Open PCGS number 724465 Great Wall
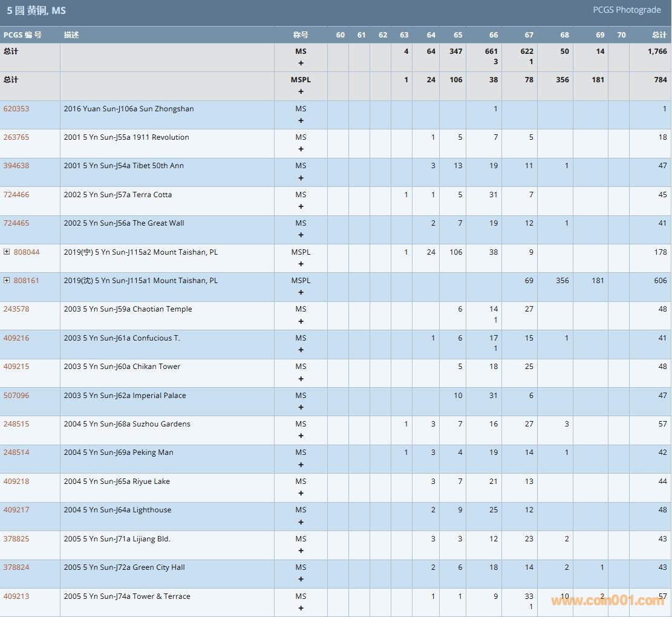 16,223
